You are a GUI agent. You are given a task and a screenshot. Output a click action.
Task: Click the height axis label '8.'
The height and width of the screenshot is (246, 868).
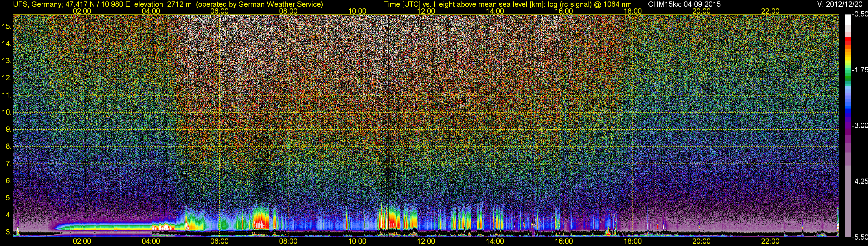pos(9,147)
